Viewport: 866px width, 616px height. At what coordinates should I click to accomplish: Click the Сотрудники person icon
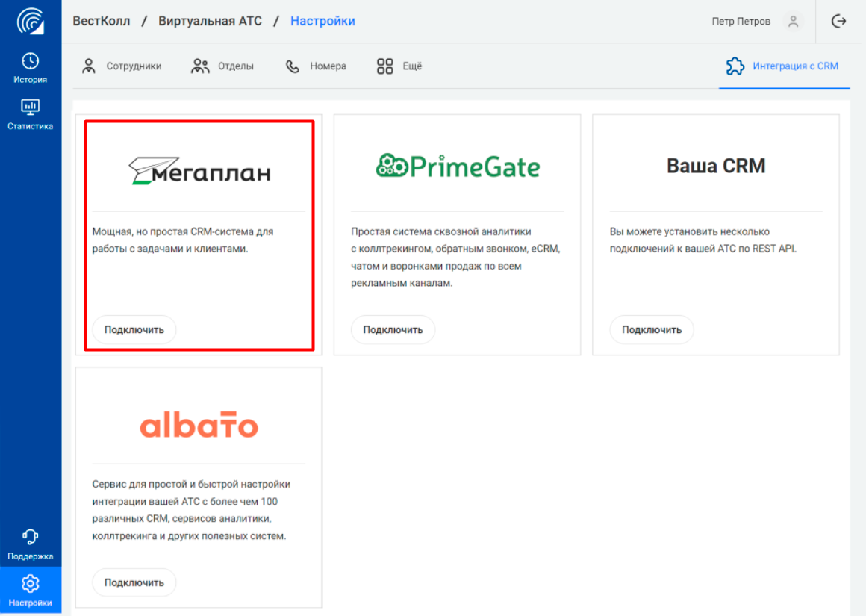tap(88, 66)
